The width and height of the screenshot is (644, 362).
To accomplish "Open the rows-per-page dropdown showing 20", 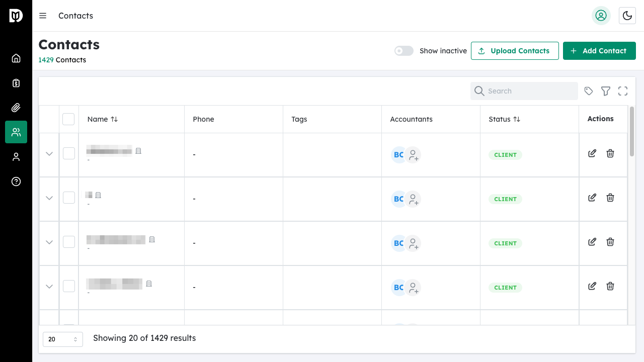I will point(63,339).
